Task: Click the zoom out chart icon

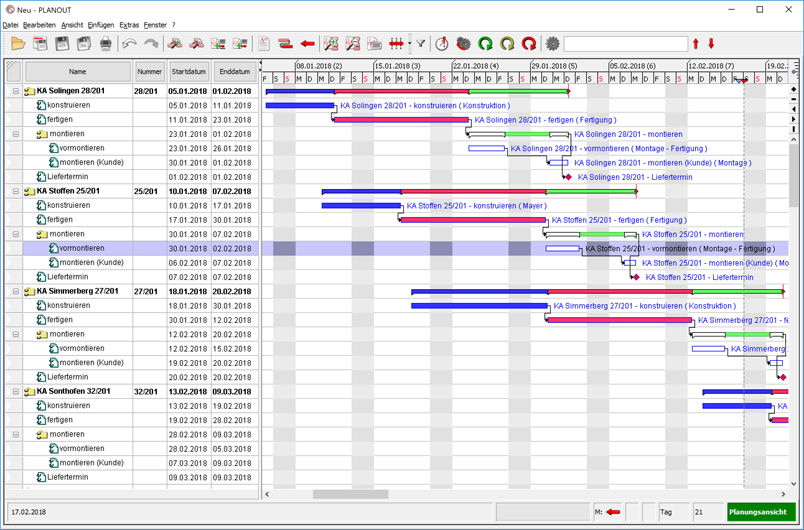Action: 353,44
